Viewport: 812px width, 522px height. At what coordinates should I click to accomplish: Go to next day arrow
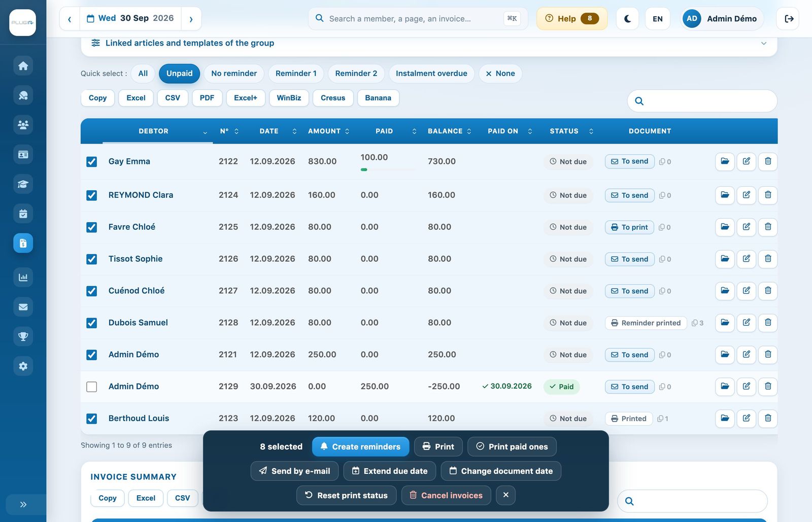pos(191,19)
